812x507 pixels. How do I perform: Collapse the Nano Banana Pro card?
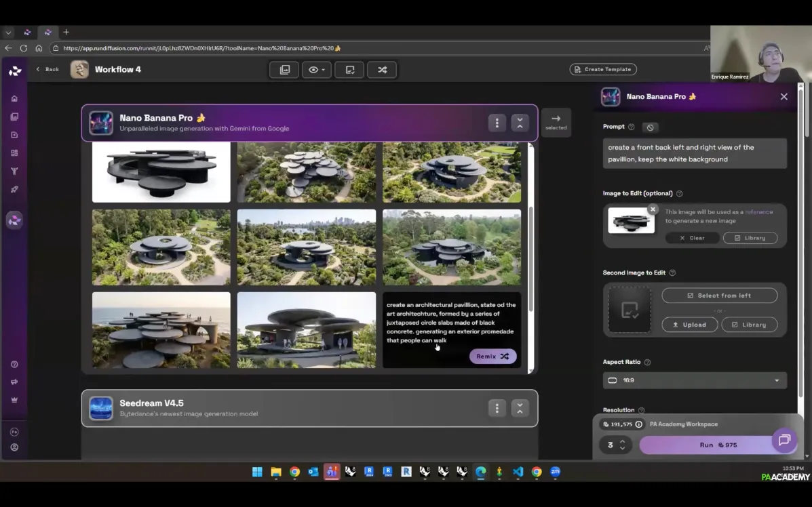520,123
